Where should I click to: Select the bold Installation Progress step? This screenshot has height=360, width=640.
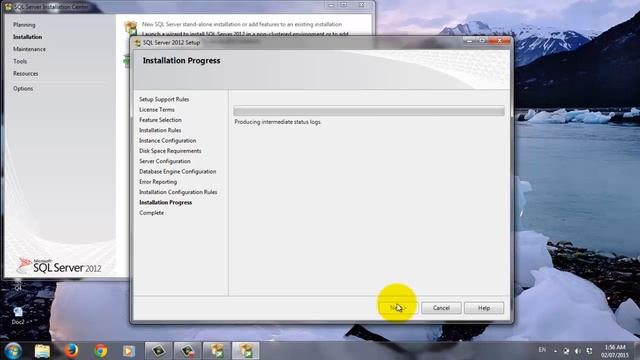(165, 202)
